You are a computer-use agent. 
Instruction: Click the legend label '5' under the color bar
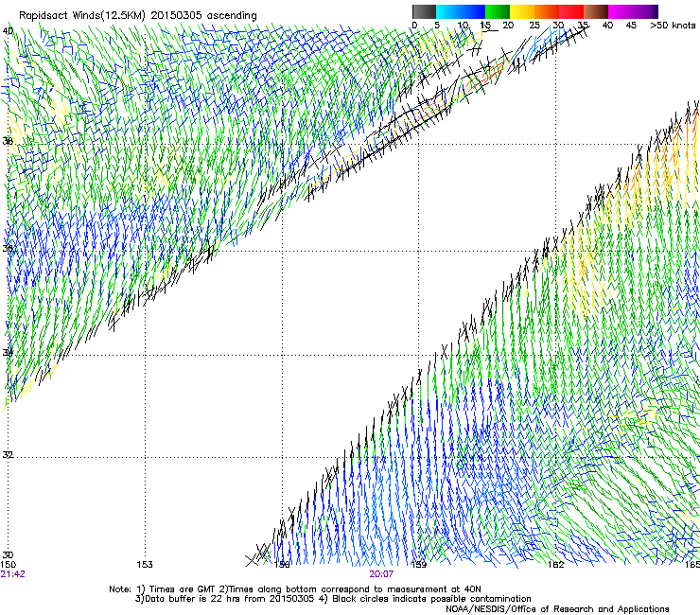pos(437,25)
